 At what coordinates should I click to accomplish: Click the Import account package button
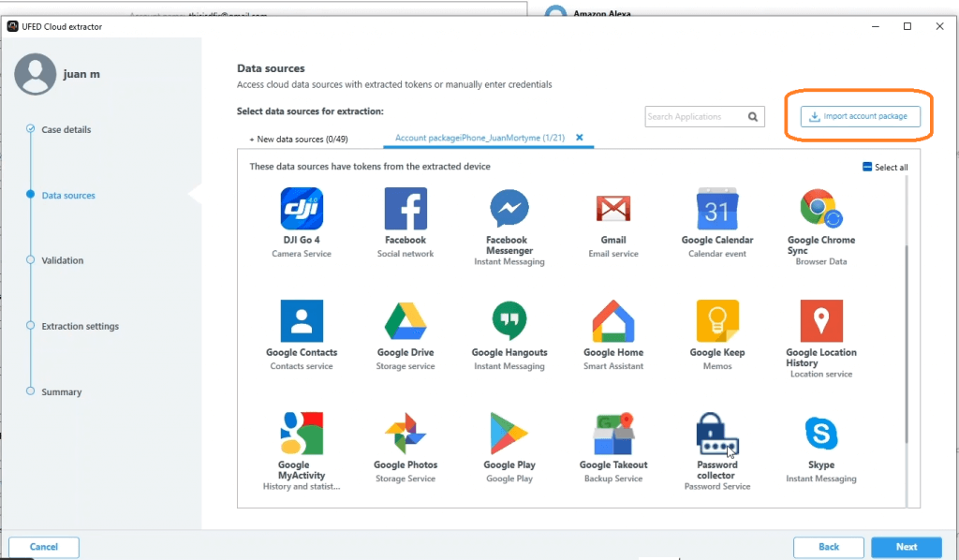(858, 116)
